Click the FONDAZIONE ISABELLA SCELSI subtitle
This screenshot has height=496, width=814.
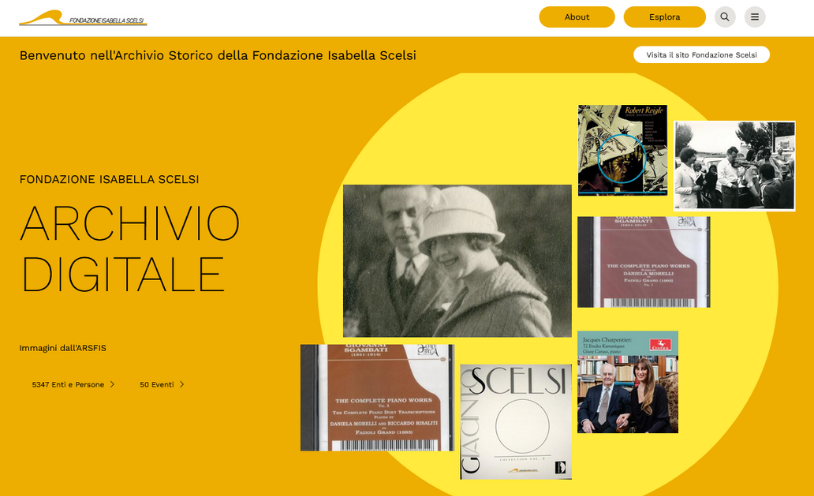coord(109,179)
